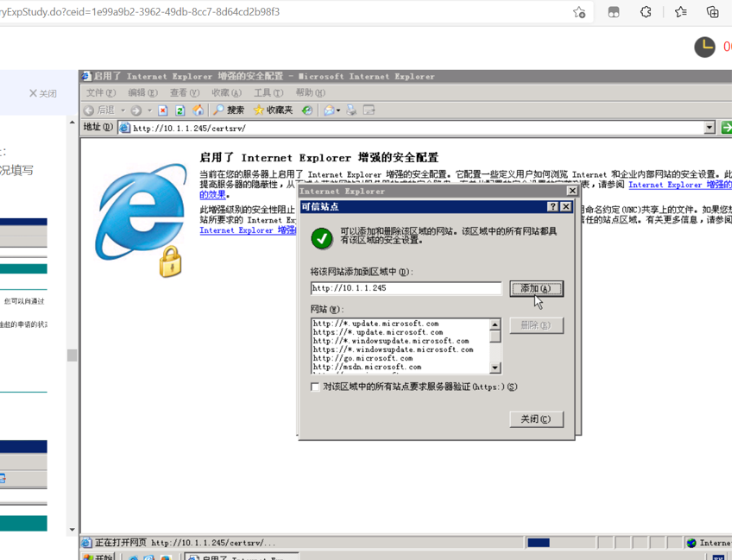750x560 pixels.
Task: Select http://*.windowsupdate.microsoft.com entry
Action: point(391,341)
